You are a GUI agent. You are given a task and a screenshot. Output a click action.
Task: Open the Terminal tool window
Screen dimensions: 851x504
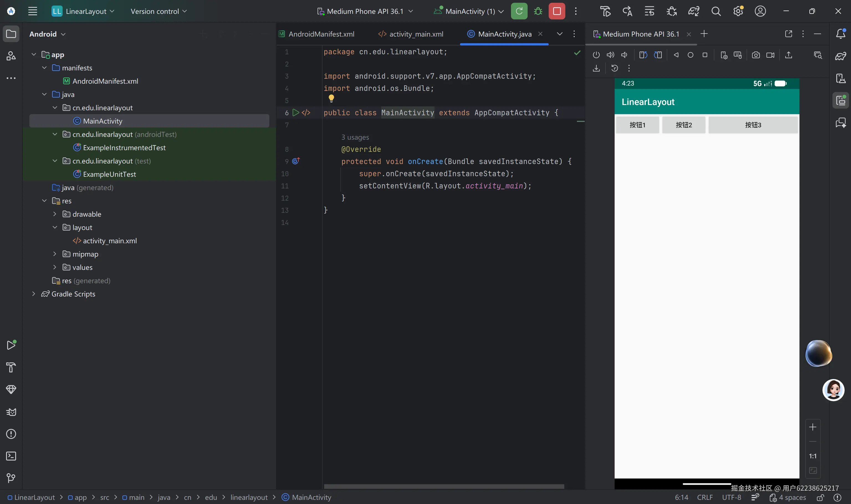(11, 456)
